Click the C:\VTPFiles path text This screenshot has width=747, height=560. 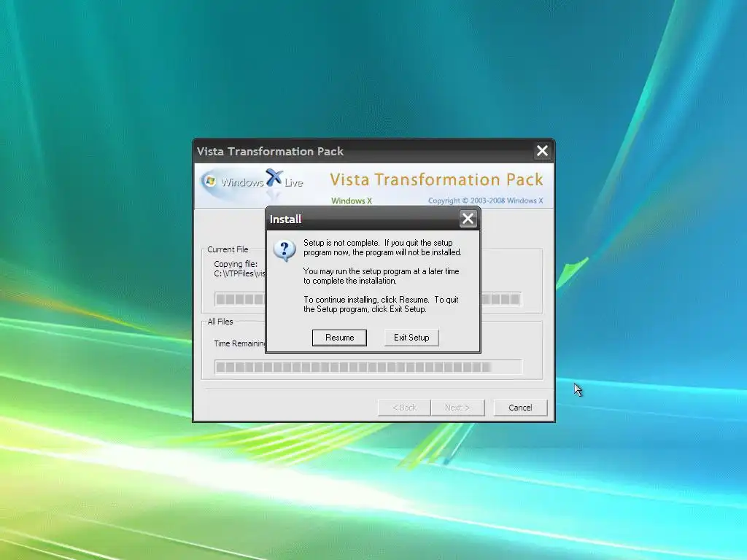point(239,274)
